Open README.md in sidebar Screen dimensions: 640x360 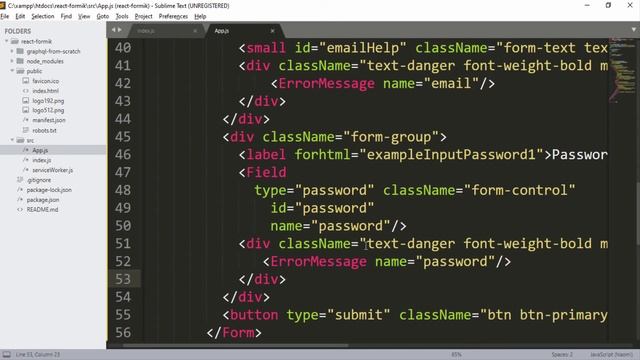[x=42, y=209]
